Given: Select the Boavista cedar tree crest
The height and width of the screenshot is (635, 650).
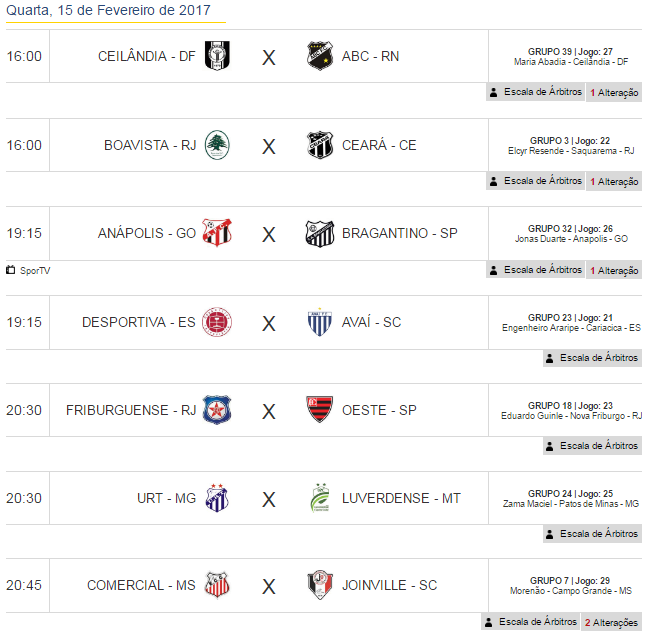Looking at the screenshot, I should click(x=217, y=145).
